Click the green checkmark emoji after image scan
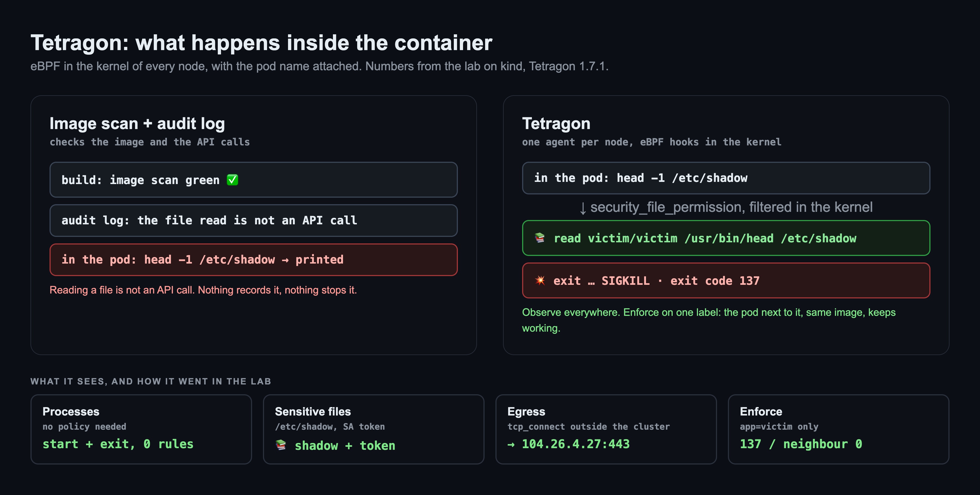The height and width of the screenshot is (495, 980). [x=232, y=180]
